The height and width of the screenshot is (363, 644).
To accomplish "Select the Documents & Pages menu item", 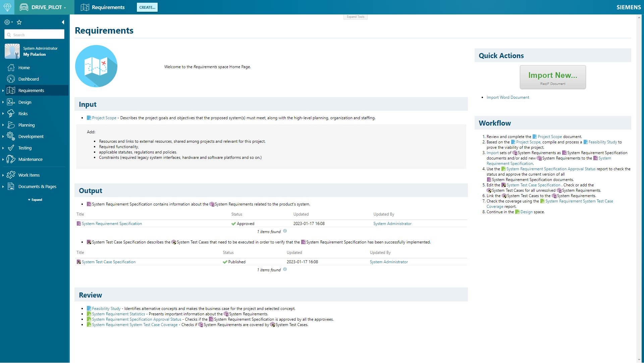I will [37, 186].
